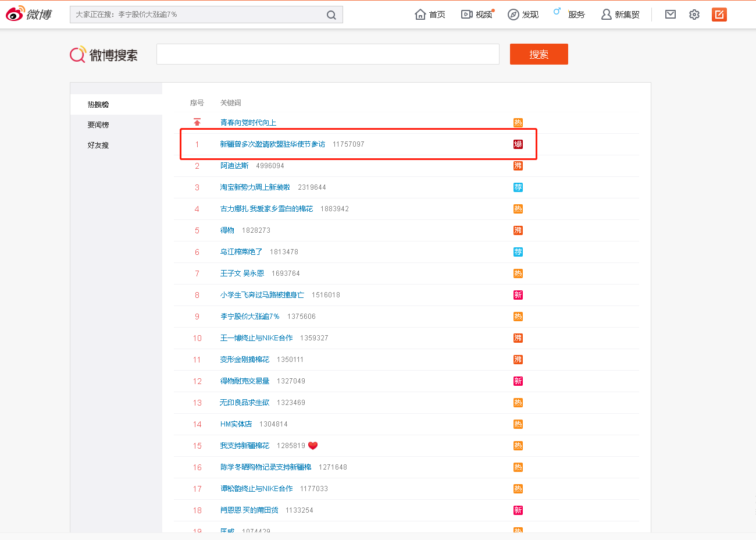756x540 pixels.
Task: Open the settings gear icon
Action: point(694,15)
